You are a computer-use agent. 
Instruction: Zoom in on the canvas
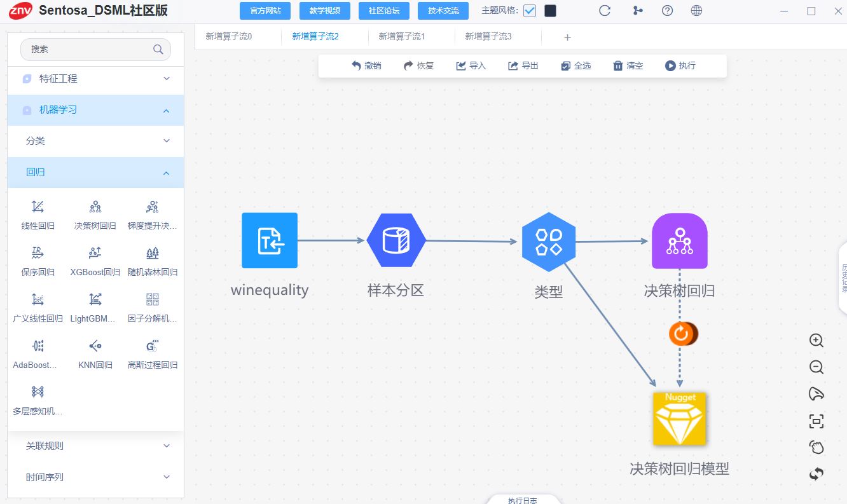(x=816, y=341)
